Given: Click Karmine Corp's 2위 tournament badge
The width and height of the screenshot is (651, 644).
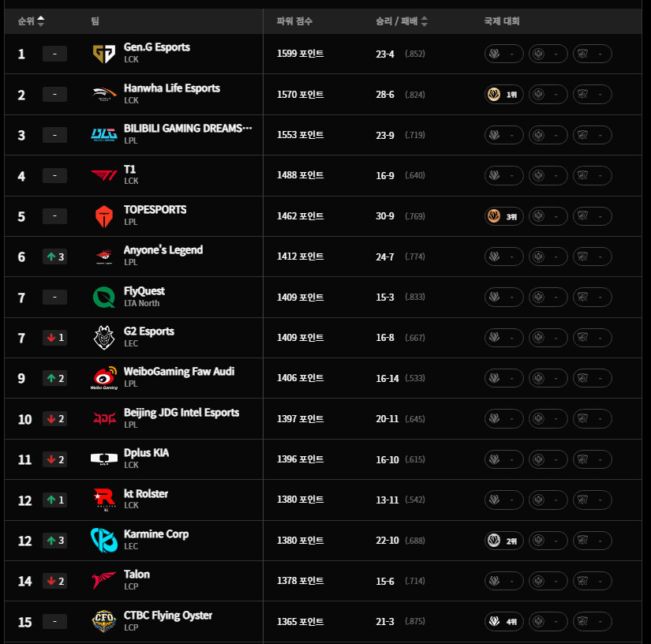Looking at the screenshot, I should click(x=503, y=541).
